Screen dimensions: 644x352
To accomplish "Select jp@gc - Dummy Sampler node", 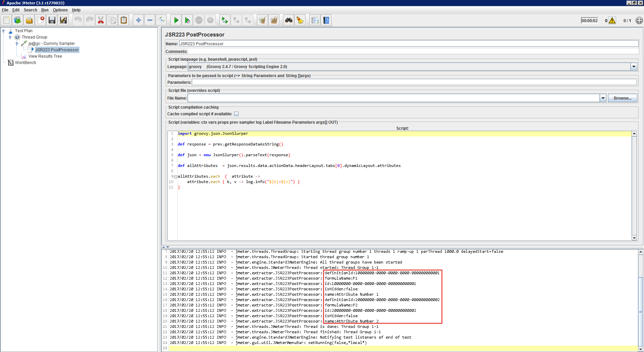I will pyautogui.click(x=51, y=44).
